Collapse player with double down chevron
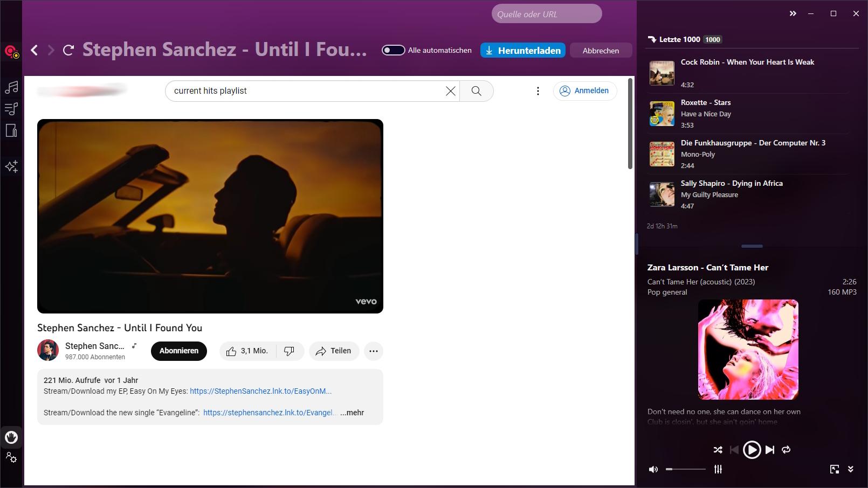 pyautogui.click(x=851, y=470)
